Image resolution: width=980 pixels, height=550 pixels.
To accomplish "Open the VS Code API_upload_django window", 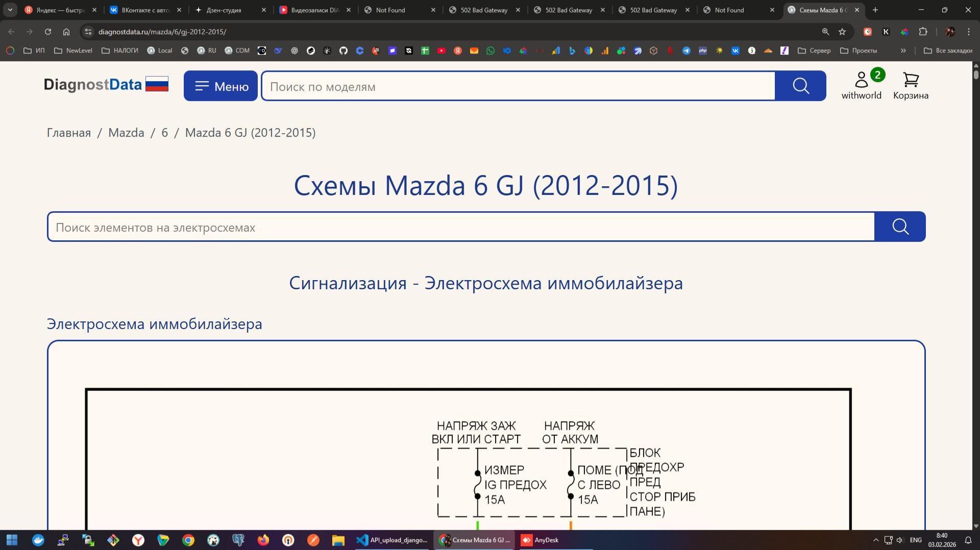I will (392, 540).
